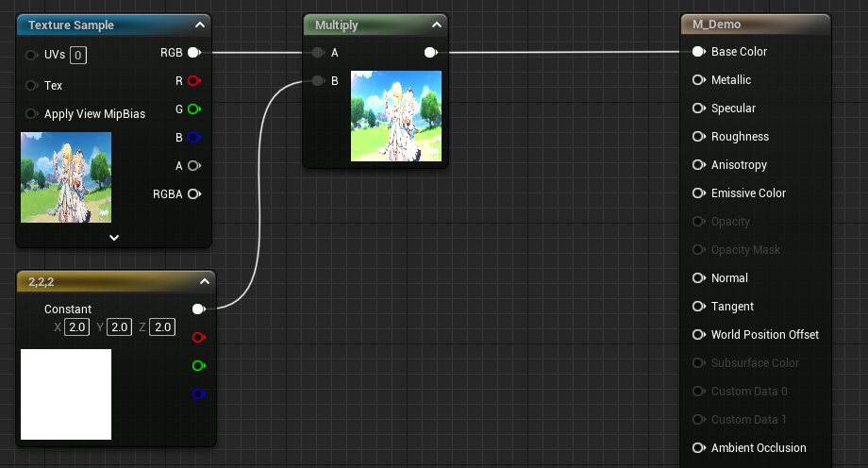
Task: Click the Multiply node's output pin
Action: [x=430, y=53]
